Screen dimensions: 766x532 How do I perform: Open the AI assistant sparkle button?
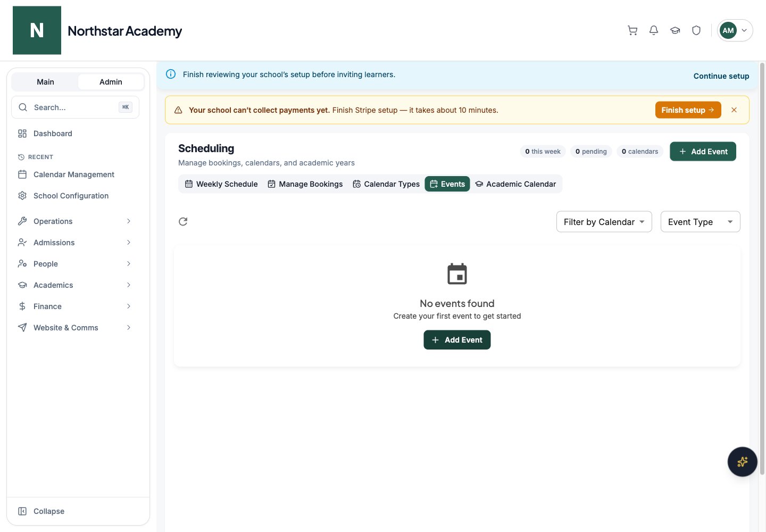click(742, 462)
